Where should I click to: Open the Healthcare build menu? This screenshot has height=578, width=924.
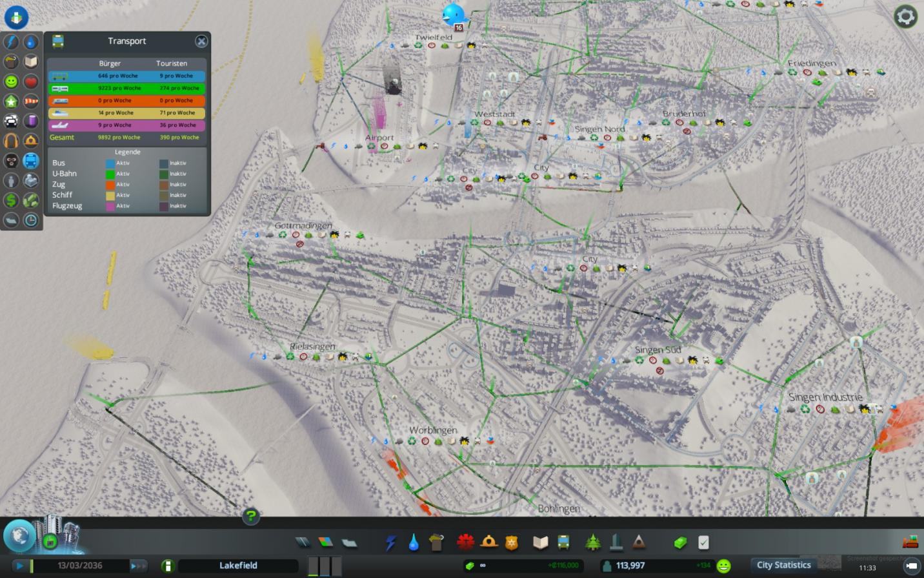465,542
